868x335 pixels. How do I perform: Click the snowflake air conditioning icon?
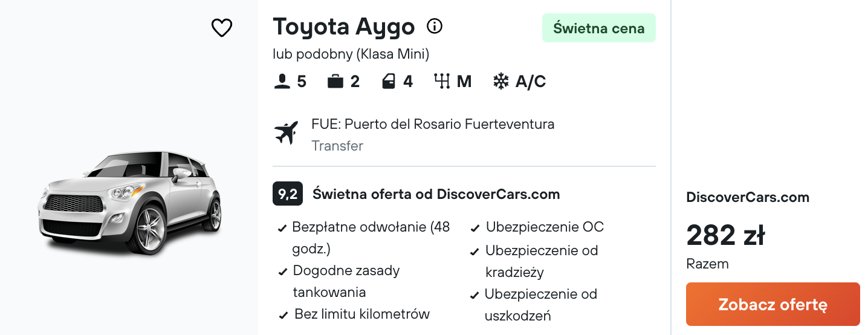[x=500, y=82]
